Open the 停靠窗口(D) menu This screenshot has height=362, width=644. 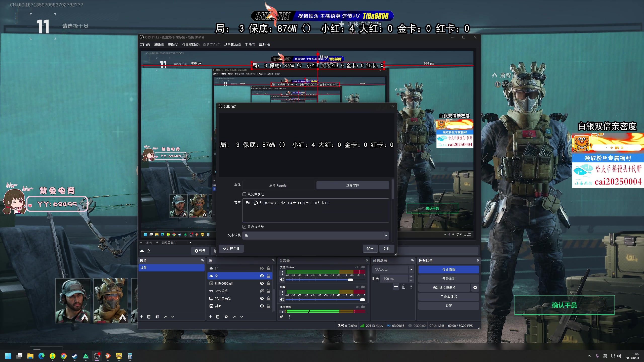[x=191, y=44]
